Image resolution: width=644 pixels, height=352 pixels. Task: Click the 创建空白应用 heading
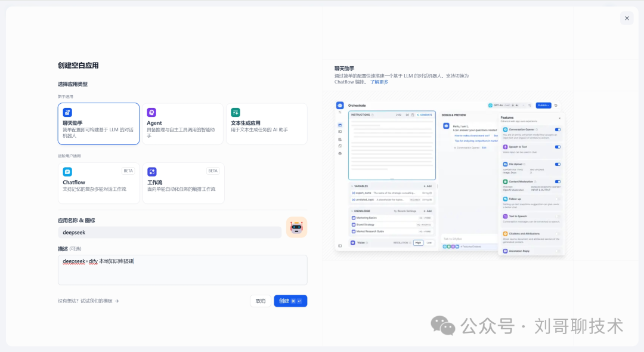click(78, 65)
